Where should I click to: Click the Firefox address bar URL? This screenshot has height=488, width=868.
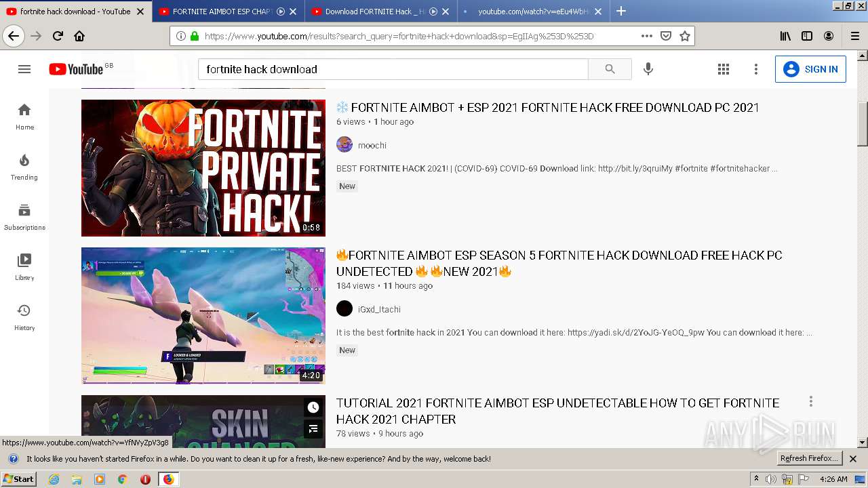click(399, 36)
